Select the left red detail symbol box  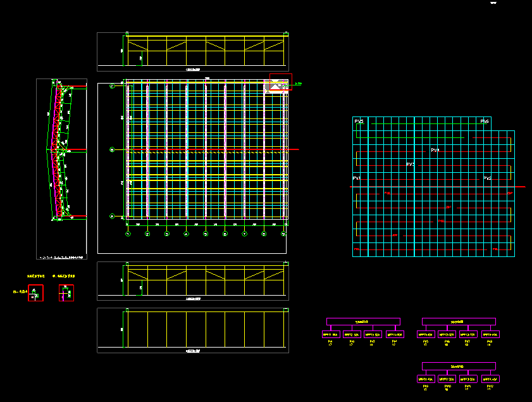pyautogui.click(x=35, y=293)
